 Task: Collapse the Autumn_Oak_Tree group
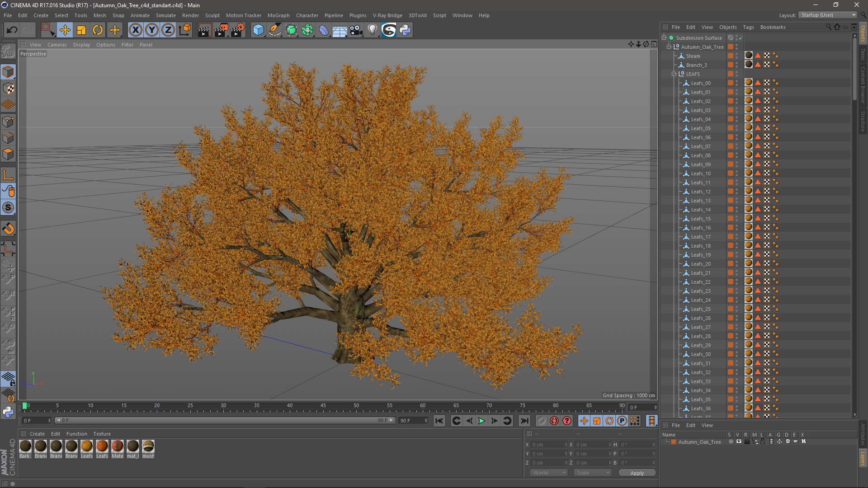(x=669, y=47)
